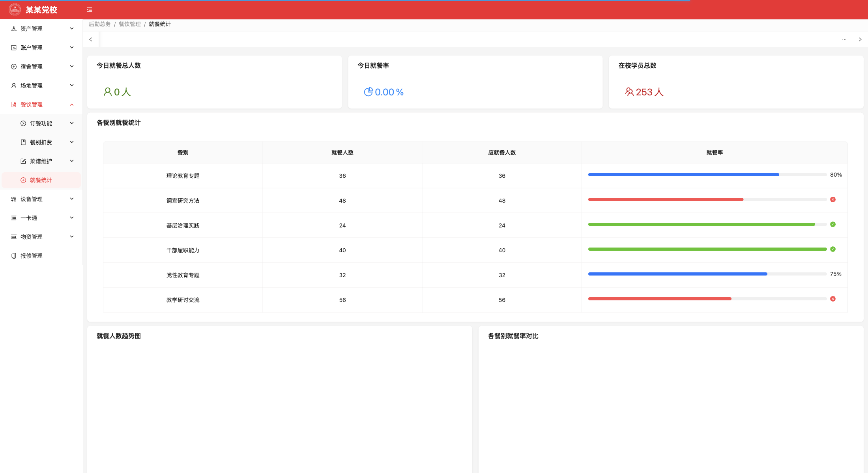Click the green success icon in 干部履职能力 row

pyautogui.click(x=833, y=249)
